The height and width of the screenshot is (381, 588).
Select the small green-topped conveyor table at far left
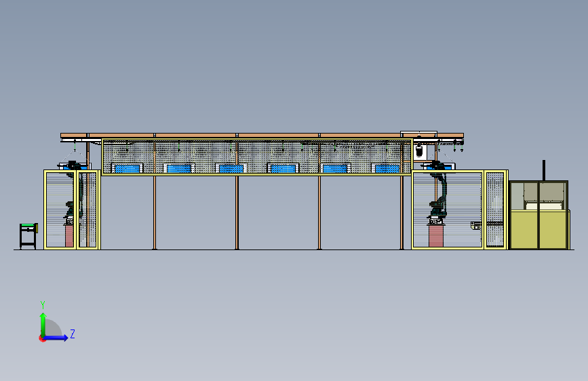pyautogui.click(x=28, y=236)
